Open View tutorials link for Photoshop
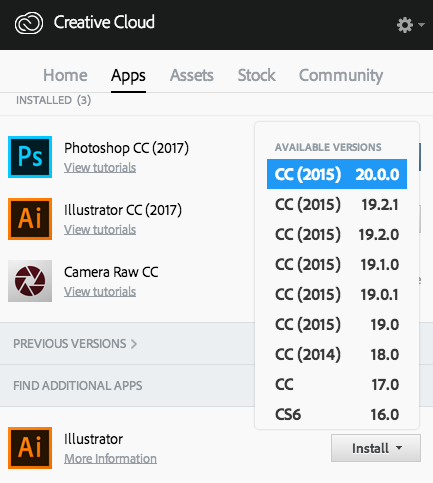The height and width of the screenshot is (483, 433). 100,168
